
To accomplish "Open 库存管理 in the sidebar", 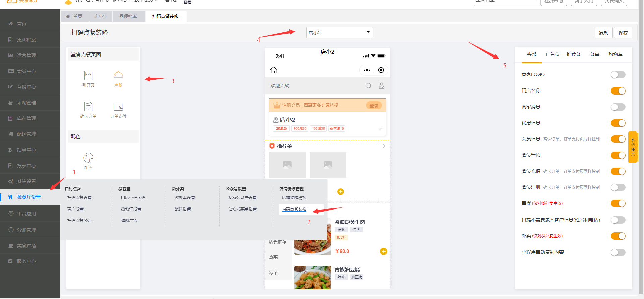I will (x=30, y=118).
